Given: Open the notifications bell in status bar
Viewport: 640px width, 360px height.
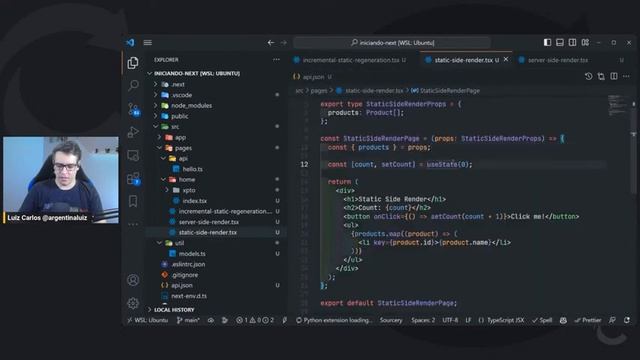Looking at the screenshot, I should [x=627, y=320].
